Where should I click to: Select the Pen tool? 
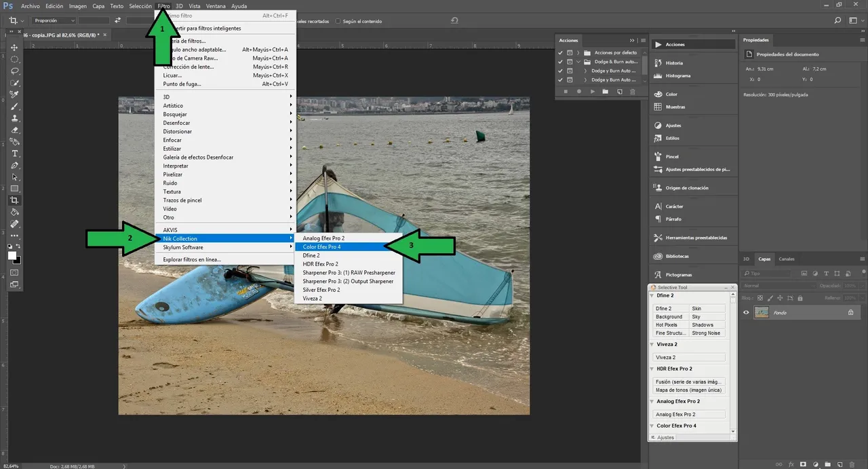tap(14, 165)
